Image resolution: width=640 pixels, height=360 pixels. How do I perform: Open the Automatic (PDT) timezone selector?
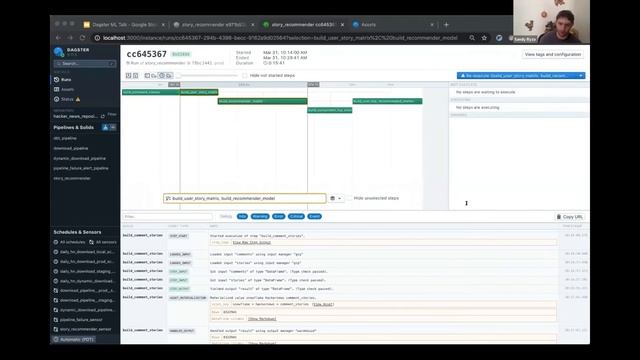pyautogui.click(x=73, y=339)
